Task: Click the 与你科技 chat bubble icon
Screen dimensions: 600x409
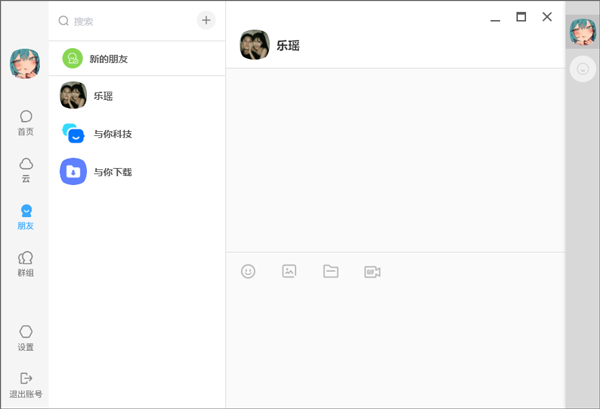Action: (x=73, y=133)
